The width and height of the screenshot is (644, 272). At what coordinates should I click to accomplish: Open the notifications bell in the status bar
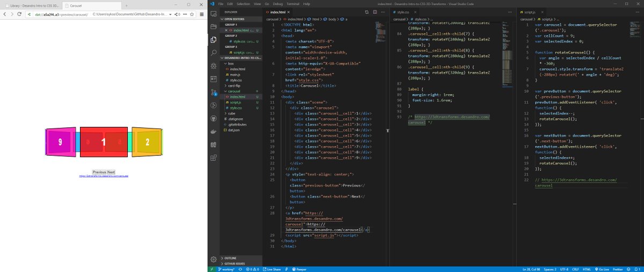coord(638,269)
